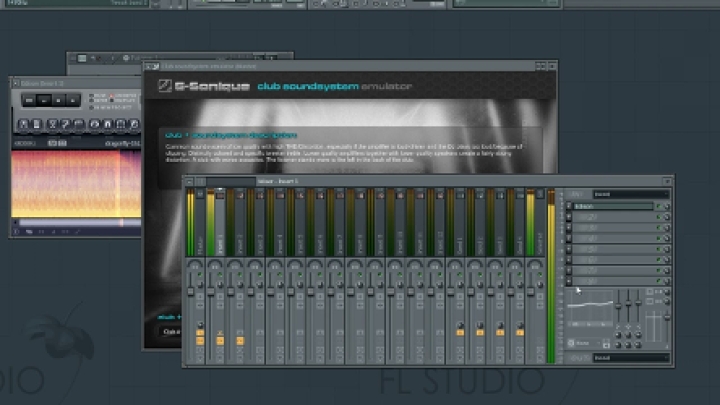This screenshot has width=720, height=405.
Task: Open Edison's Format sheet icon
Action: click(37, 124)
